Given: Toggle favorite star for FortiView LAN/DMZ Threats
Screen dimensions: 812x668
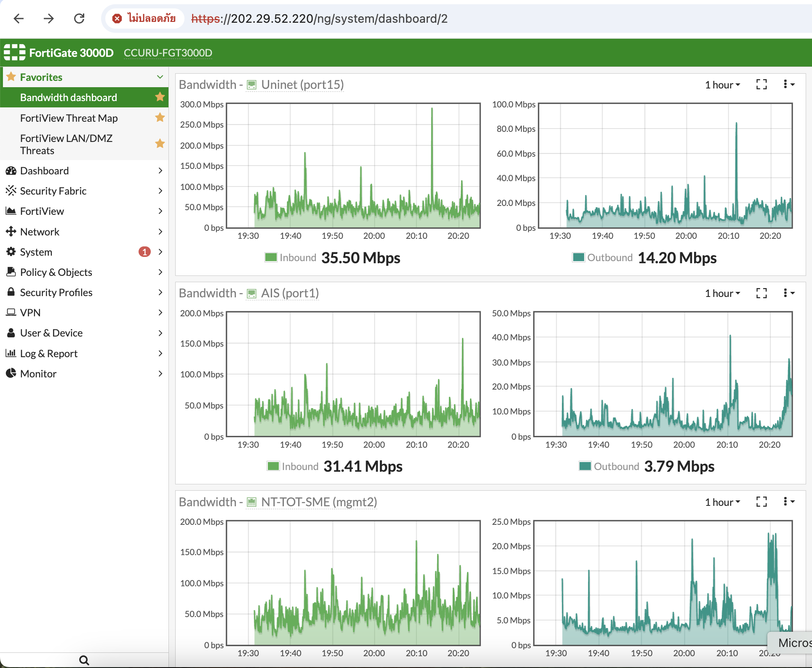Looking at the screenshot, I should pyautogui.click(x=160, y=144).
